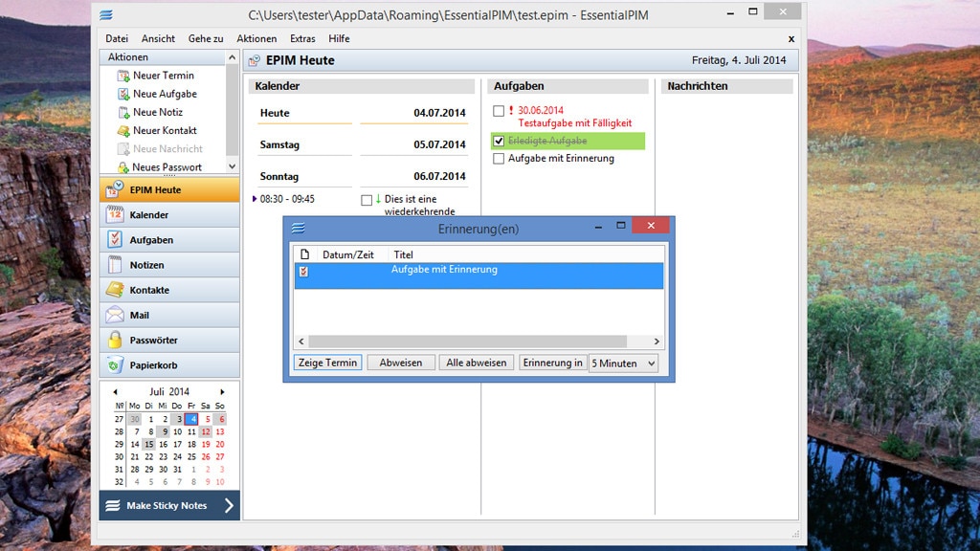The width and height of the screenshot is (980, 551).
Task: Click the task icon in the reminder row
Action: tap(303, 271)
